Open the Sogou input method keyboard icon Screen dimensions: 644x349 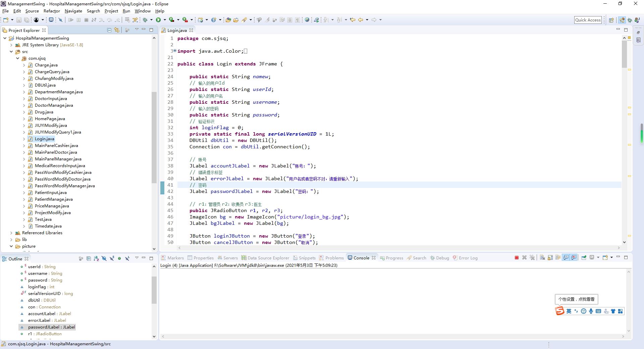pyautogui.click(x=598, y=311)
